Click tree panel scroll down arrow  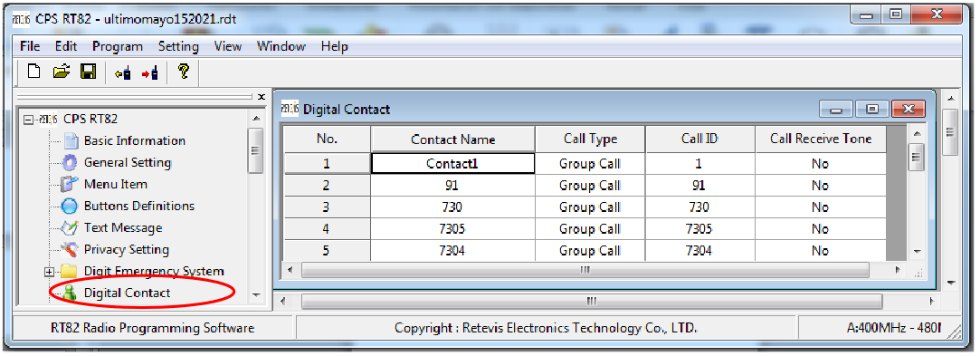(255, 294)
